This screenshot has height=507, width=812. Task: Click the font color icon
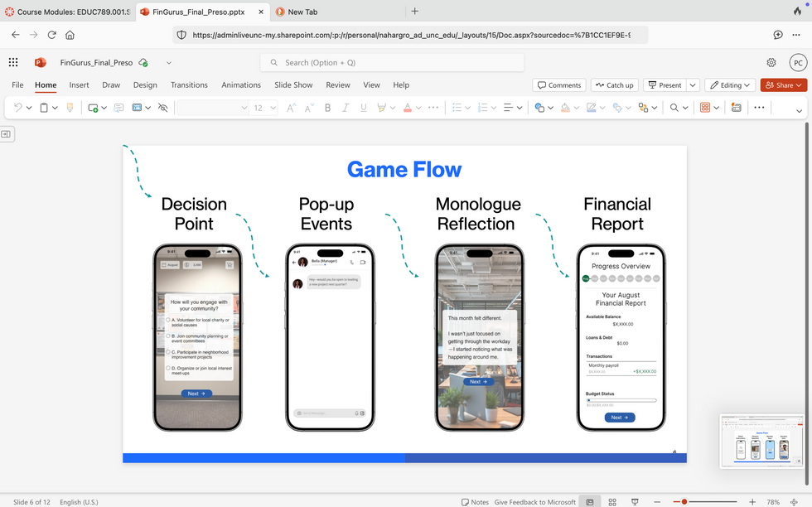click(408, 108)
